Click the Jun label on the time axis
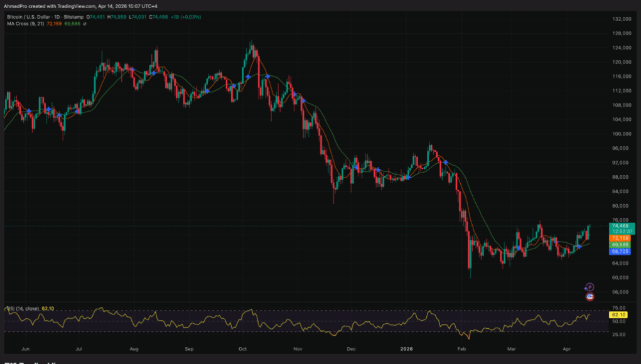The width and height of the screenshot is (641, 364). coord(25,347)
